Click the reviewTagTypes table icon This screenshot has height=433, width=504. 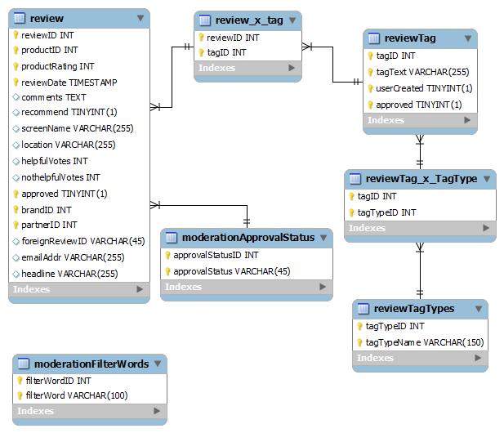[x=364, y=308]
